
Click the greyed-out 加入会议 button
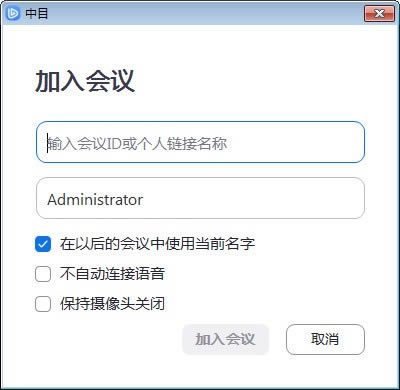pos(225,339)
